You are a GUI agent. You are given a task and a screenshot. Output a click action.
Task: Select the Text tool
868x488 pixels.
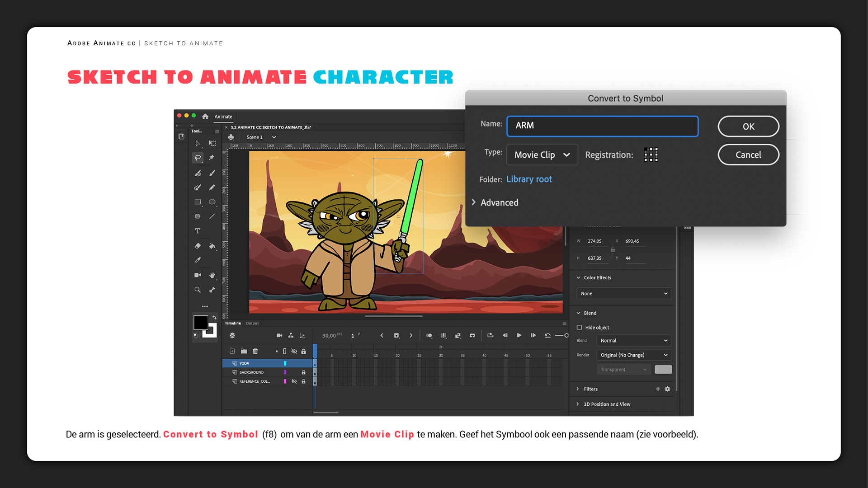198,231
